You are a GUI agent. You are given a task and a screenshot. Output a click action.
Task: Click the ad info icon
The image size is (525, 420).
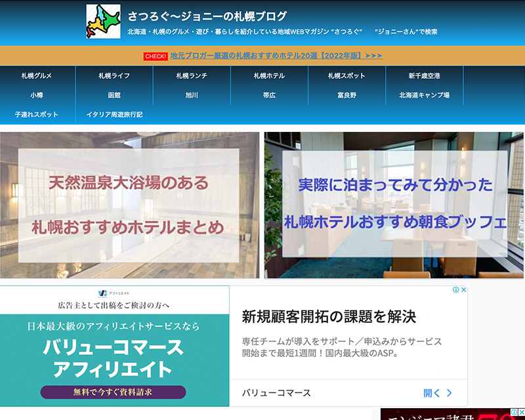coord(455,290)
